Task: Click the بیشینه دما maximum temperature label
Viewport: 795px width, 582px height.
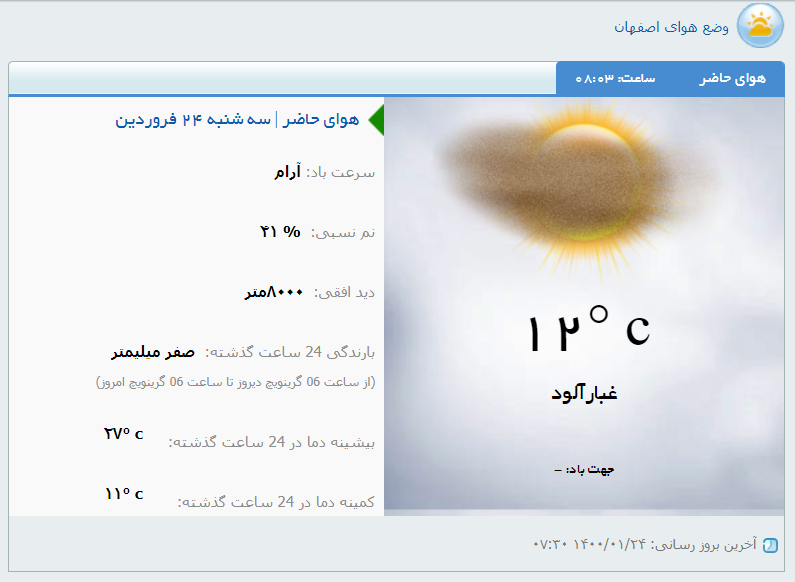Action: click(x=271, y=442)
